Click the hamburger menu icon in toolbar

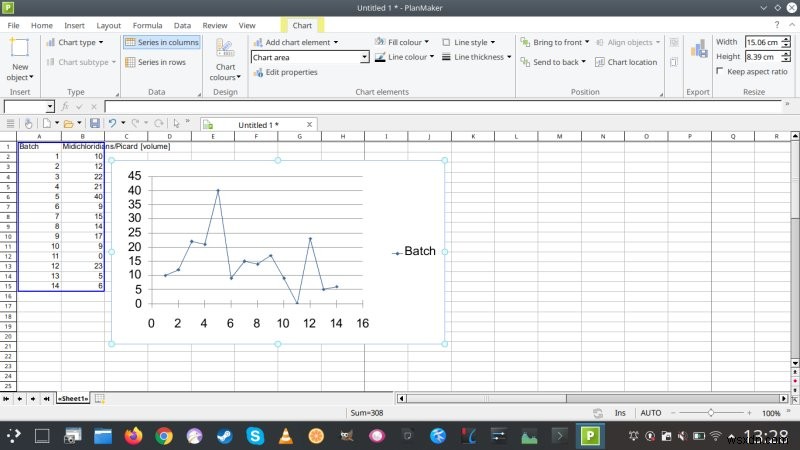(x=10, y=123)
